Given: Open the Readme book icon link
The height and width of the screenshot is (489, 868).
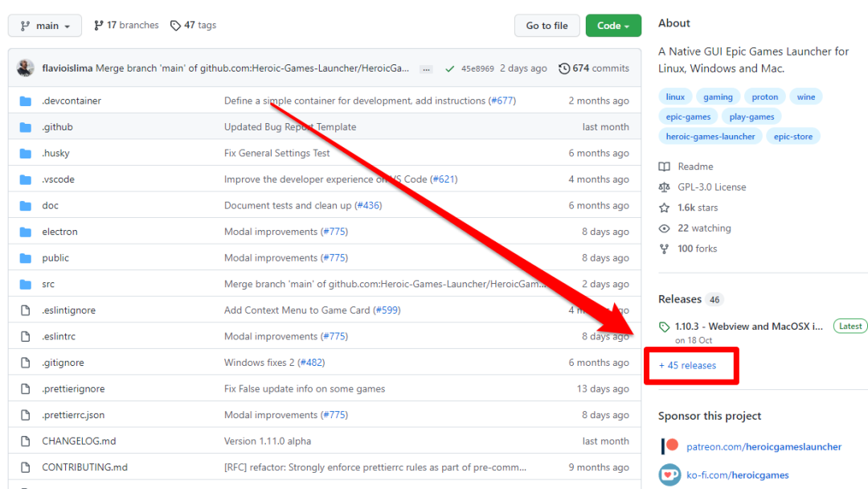Looking at the screenshot, I should 665,166.
